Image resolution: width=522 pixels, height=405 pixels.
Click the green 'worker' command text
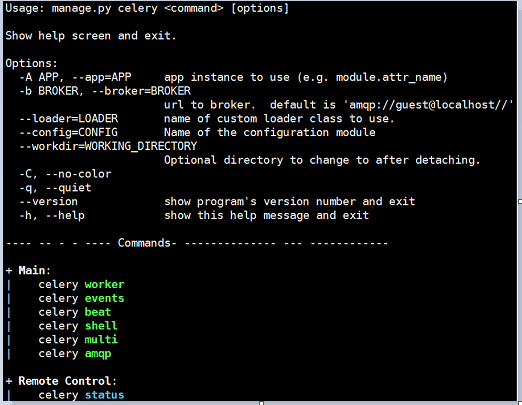point(104,284)
